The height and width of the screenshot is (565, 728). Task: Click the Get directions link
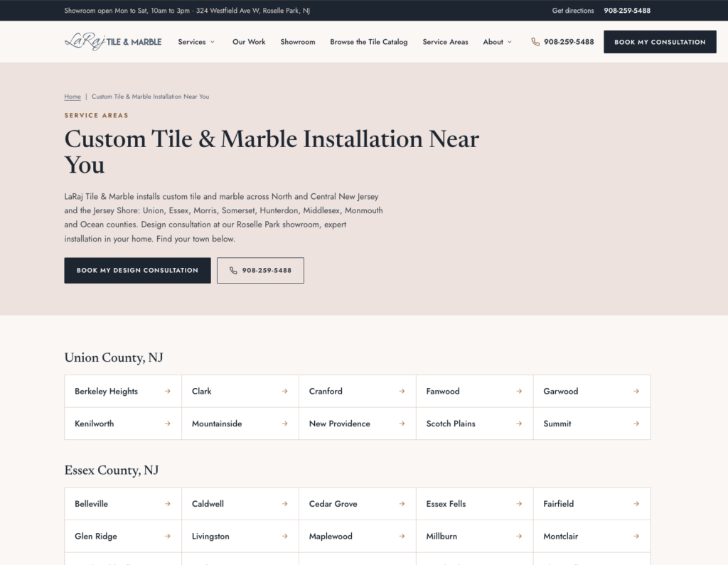pyautogui.click(x=573, y=11)
